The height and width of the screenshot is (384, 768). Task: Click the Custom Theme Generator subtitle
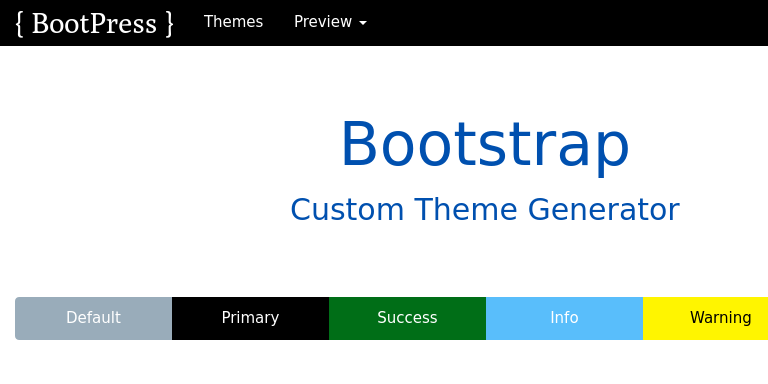[485, 210]
